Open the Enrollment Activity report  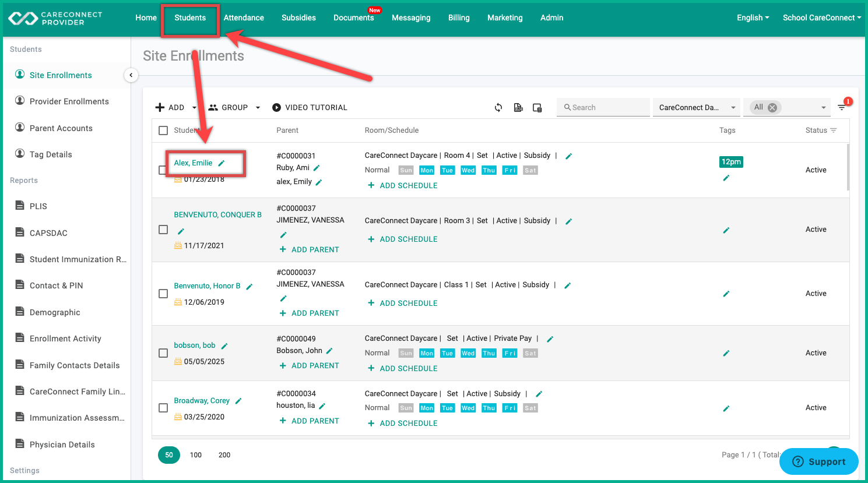coord(65,339)
